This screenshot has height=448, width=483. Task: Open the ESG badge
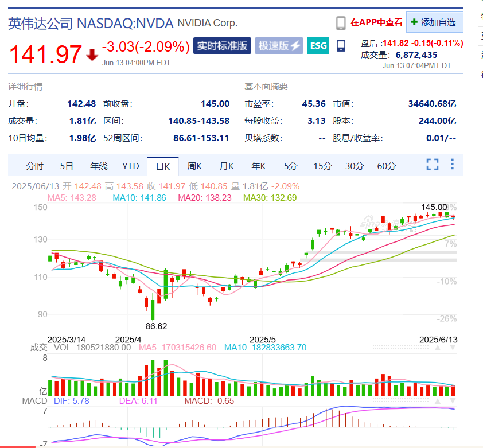[318, 45]
